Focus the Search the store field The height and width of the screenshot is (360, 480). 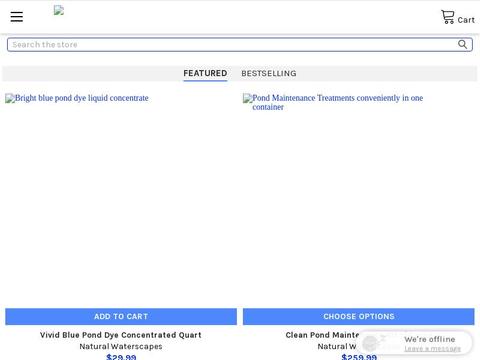point(240,45)
